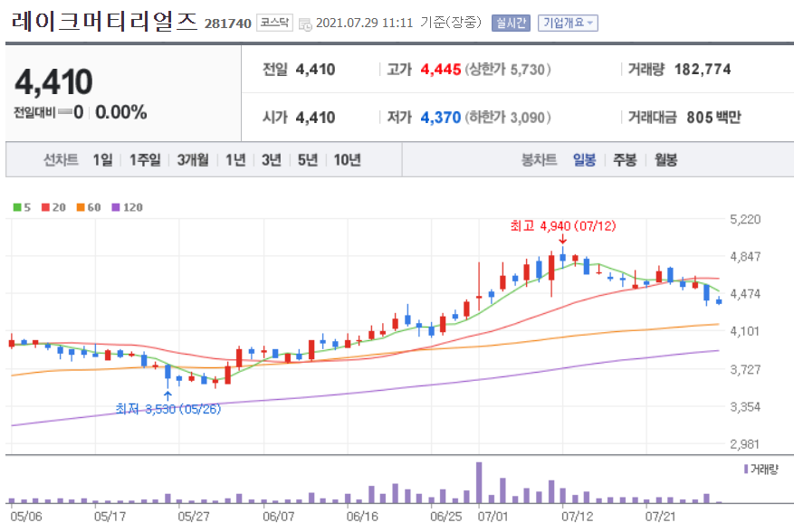Image resolution: width=794 pixels, height=532 pixels.
Task: Click the 07/01 date label on the axis
Action: click(x=493, y=517)
